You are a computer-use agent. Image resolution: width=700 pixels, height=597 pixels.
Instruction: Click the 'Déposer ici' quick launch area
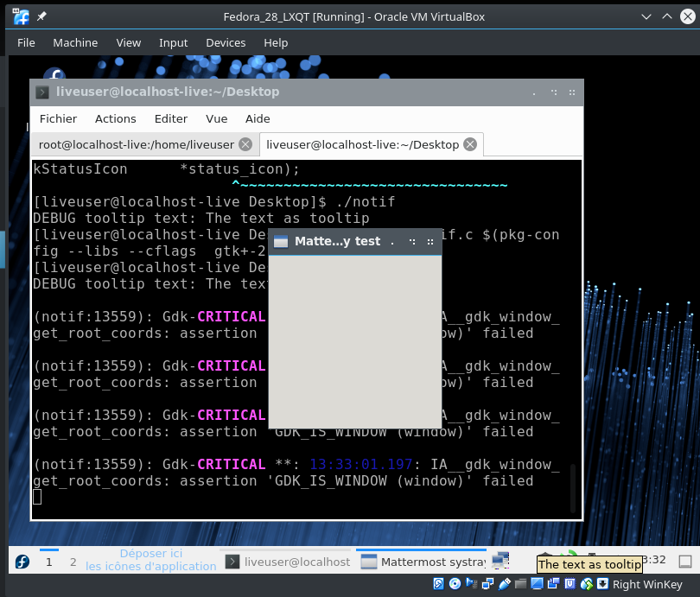pos(151,560)
